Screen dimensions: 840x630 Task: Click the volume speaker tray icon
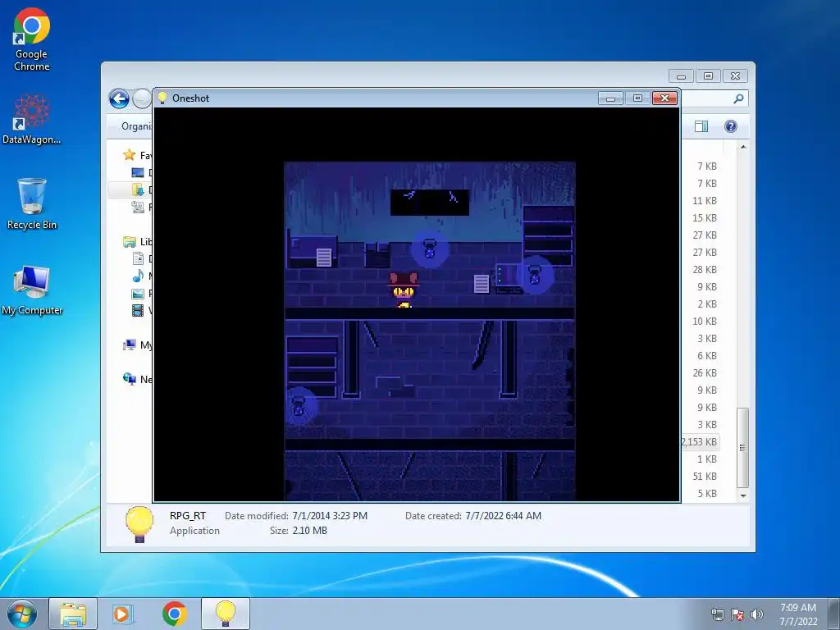[x=757, y=614]
